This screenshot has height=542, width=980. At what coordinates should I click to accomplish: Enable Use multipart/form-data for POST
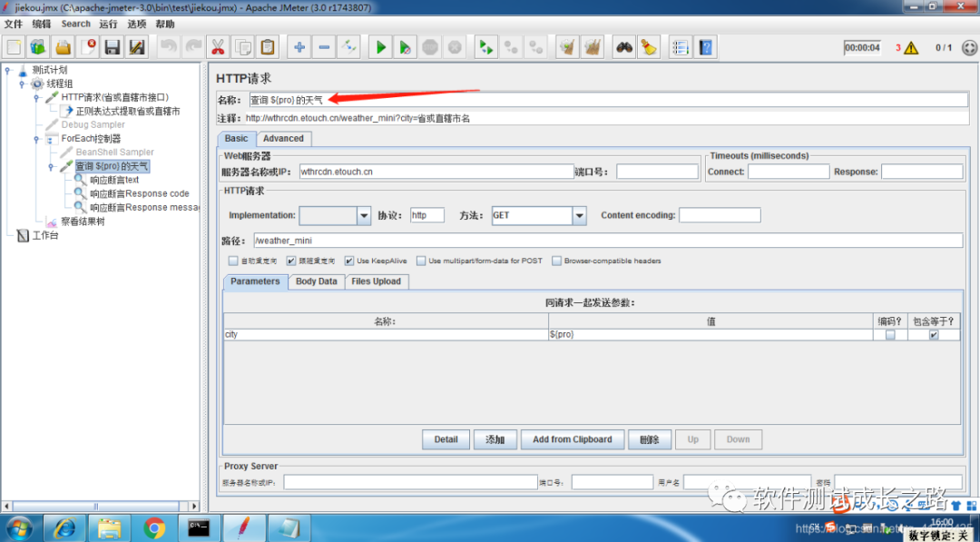421,261
